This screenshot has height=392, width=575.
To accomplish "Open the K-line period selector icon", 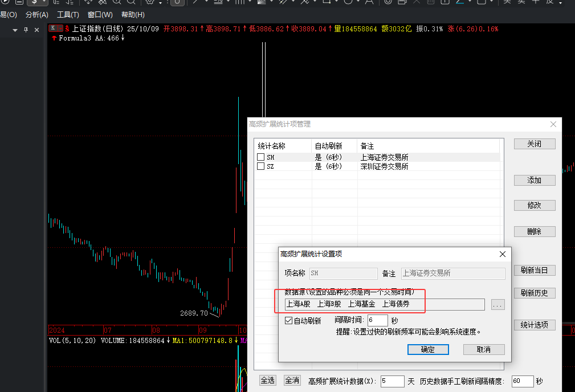I will pos(56,28).
